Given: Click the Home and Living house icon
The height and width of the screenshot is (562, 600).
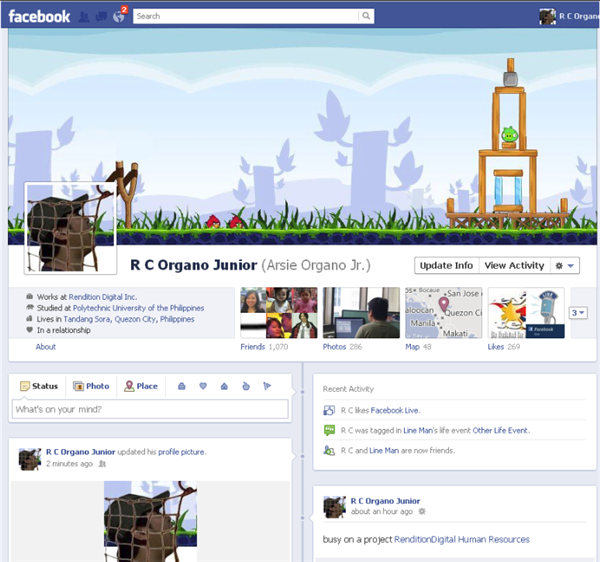Looking at the screenshot, I should [x=224, y=386].
